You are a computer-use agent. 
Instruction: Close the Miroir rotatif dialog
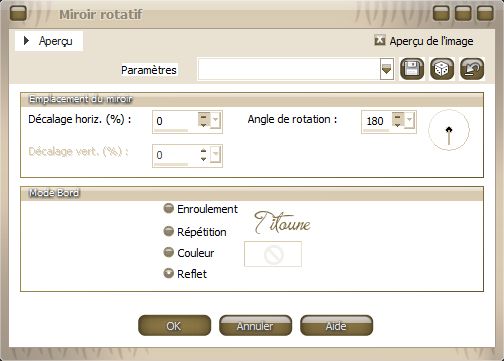coord(485,14)
